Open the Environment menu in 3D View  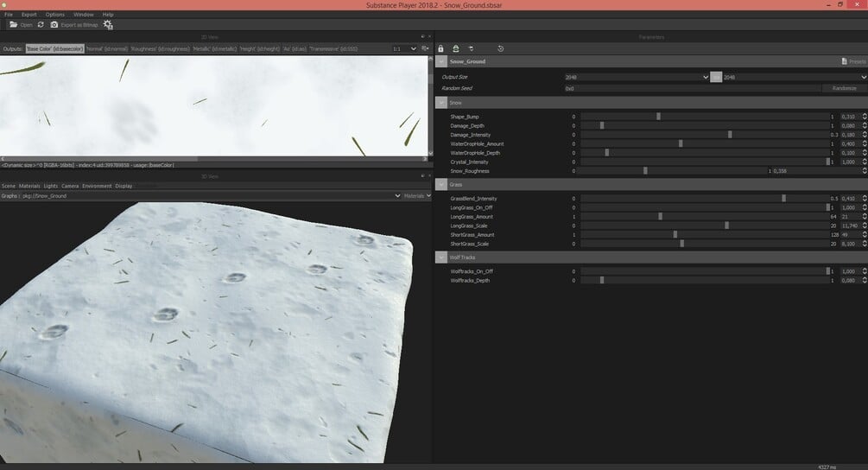[97, 186]
